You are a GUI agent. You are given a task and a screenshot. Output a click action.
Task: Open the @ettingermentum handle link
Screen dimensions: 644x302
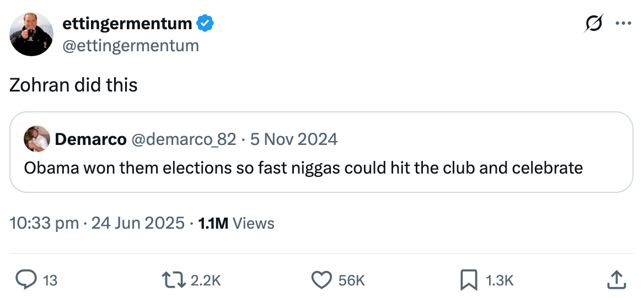coord(131,45)
